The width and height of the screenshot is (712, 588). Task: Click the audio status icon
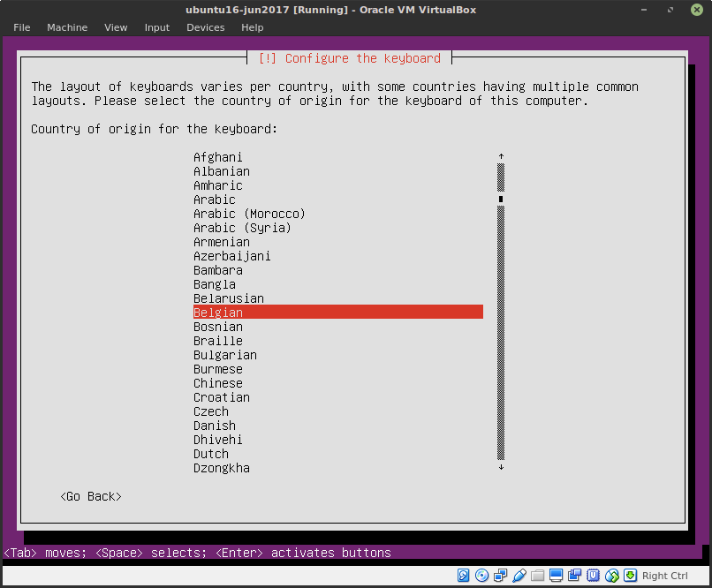(573, 575)
